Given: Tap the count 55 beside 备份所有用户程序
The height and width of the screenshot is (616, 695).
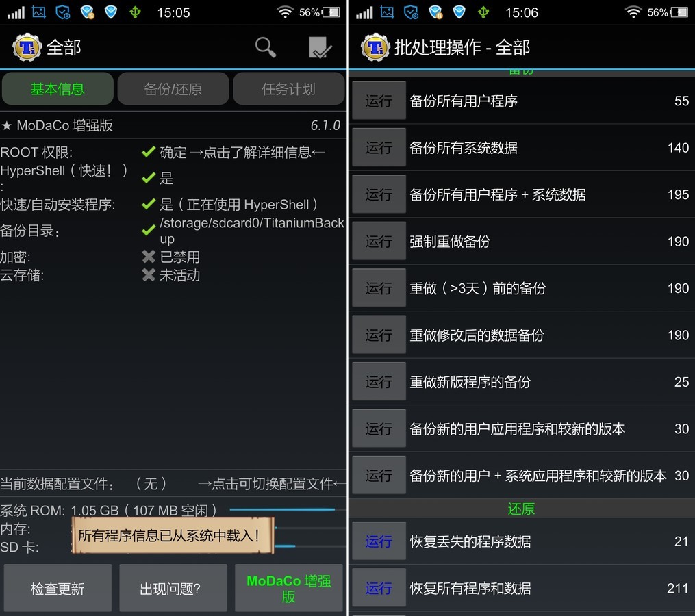Looking at the screenshot, I should 681,101.
